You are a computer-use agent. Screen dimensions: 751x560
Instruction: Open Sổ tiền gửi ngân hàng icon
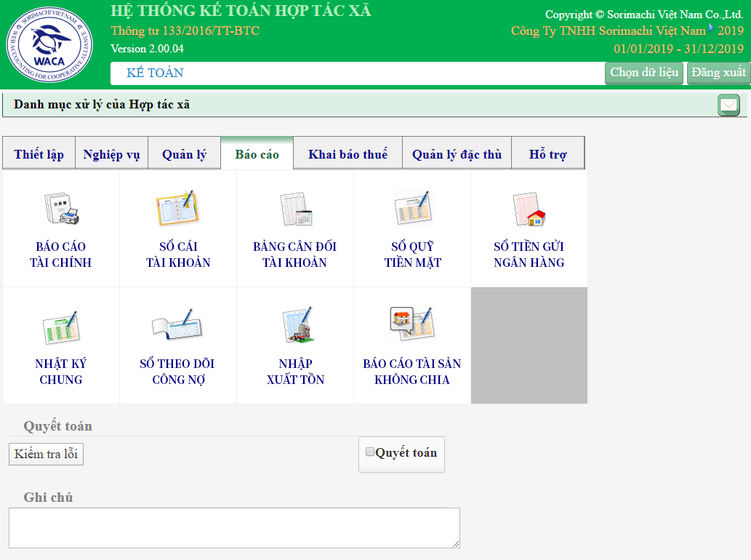click(x=529, y=209)
